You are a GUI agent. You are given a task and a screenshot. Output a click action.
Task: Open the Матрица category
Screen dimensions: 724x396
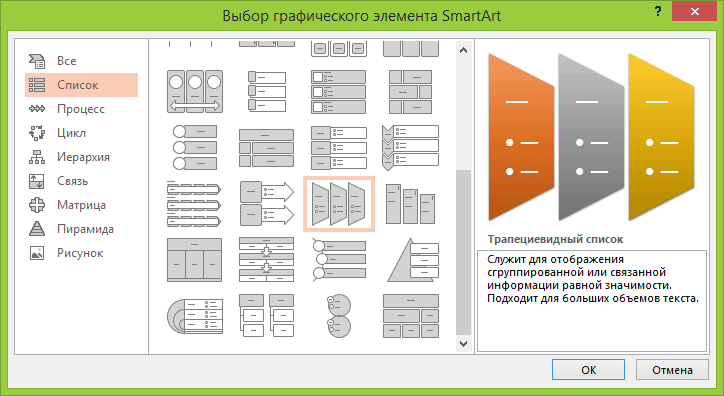[81, 205]
